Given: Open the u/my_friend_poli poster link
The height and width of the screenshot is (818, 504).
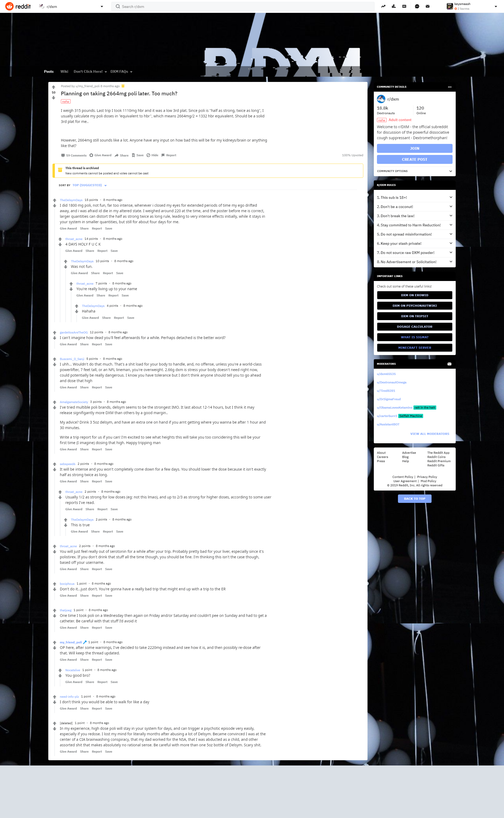Looking at the screenshot, I should click(x=88, y=86).
